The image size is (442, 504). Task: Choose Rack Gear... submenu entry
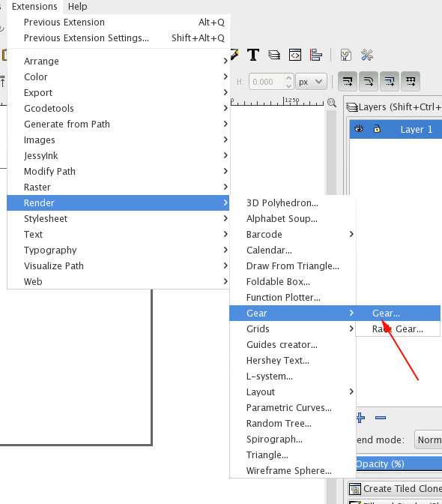tap(398, 328)
